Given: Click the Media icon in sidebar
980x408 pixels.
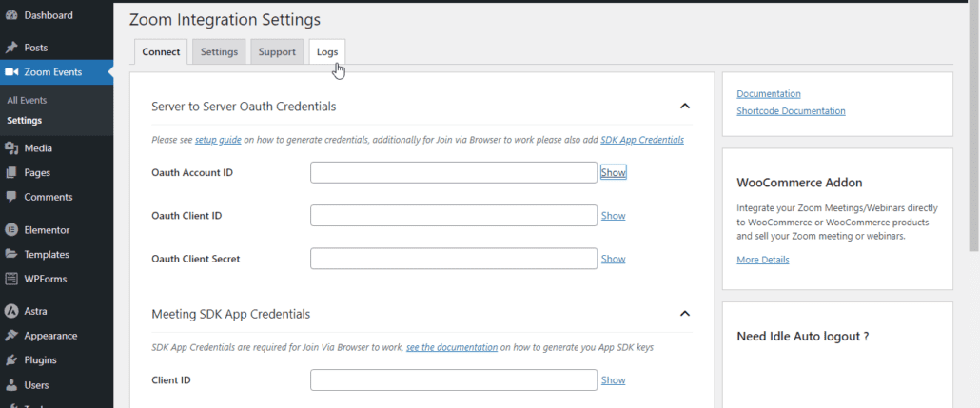Looking at the screenshot, I should pos(10,148).
